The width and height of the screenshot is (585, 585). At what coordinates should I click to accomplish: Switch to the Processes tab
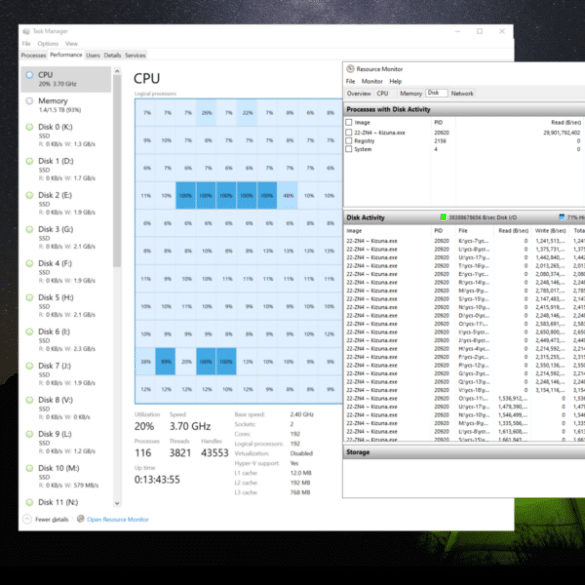point(33,55)
